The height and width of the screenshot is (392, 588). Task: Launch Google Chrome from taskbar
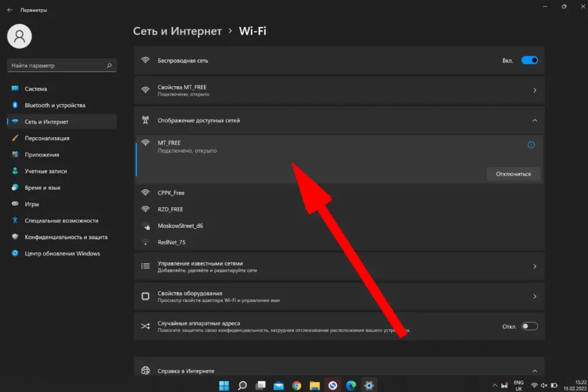pos(297,385)
